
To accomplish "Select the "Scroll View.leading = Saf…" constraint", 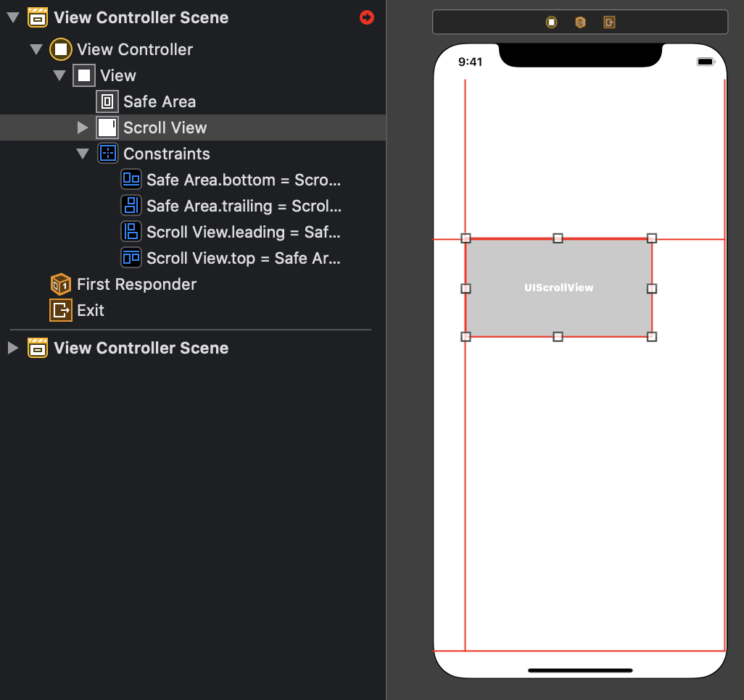I will 244,232.
